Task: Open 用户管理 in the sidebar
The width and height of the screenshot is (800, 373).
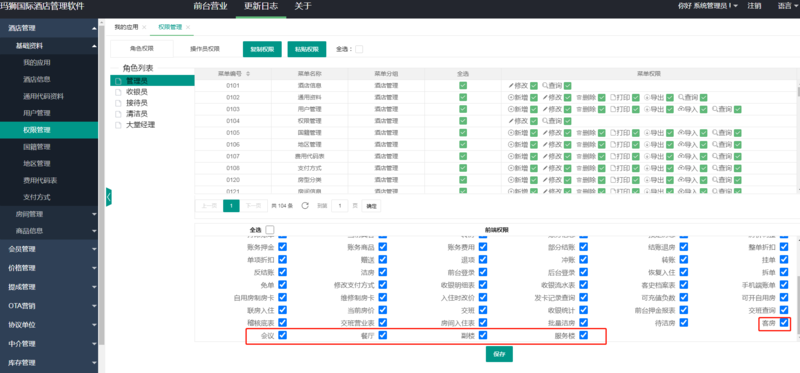Action: [48, 113]
